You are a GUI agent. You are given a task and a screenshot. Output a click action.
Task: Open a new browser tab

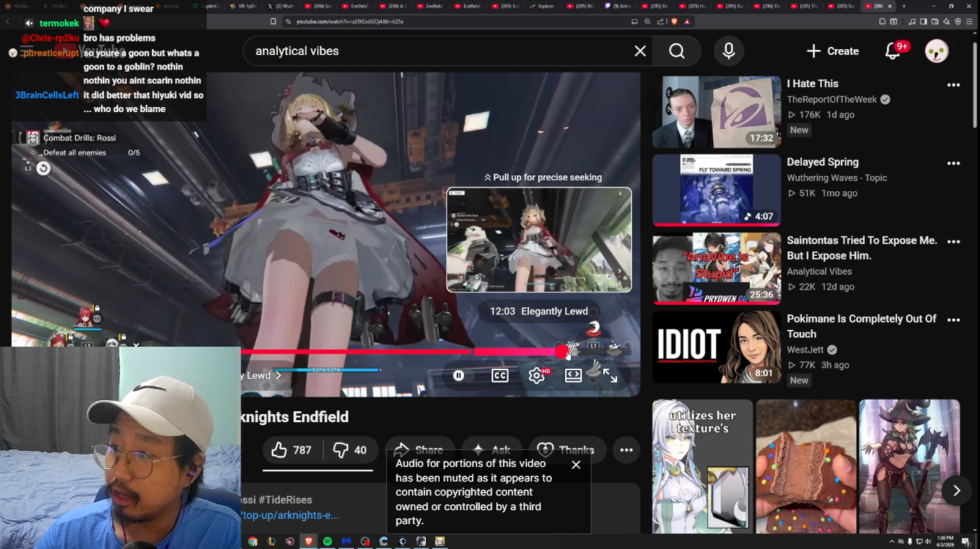[904, 6]
